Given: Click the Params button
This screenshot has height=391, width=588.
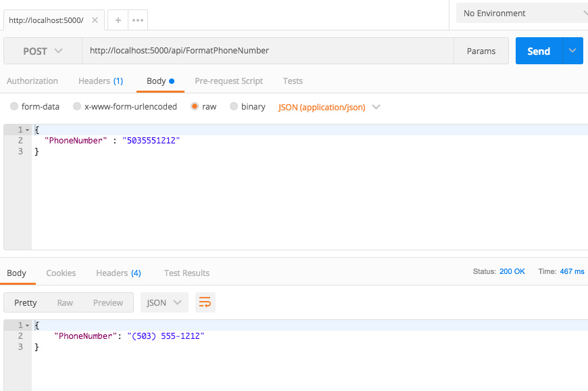Looking at the screenshot, I should pyautogui.click(x=481, y=51).
